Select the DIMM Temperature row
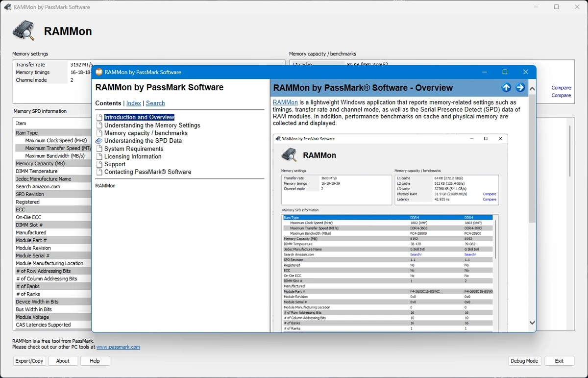The width and height of the screenshot is (588, 378). click(53, 171)
